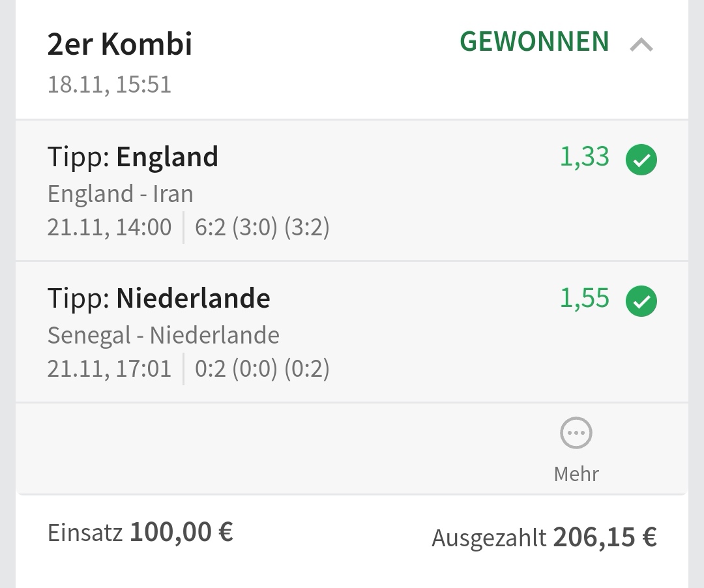Open the 2er Kombi title
704x588 pixels.
tap(120, 44)
